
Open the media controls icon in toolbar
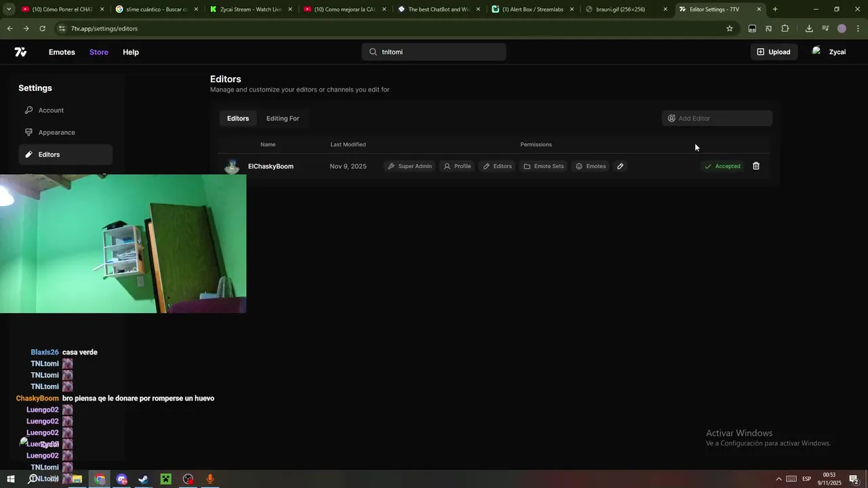[x=825, y=28]
